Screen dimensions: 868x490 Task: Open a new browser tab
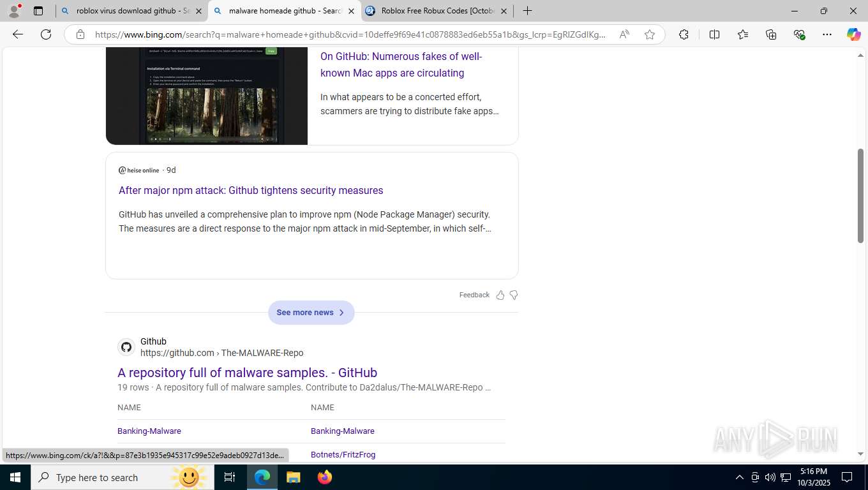[527, 11]
